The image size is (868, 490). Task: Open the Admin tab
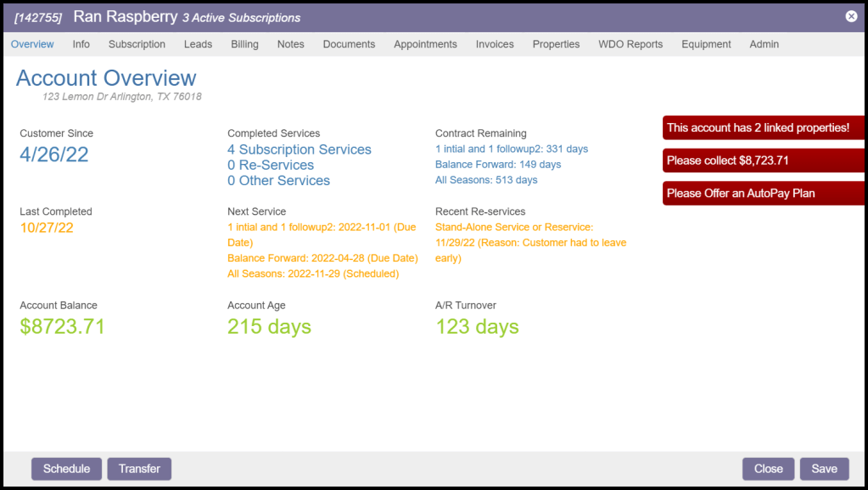764,44
